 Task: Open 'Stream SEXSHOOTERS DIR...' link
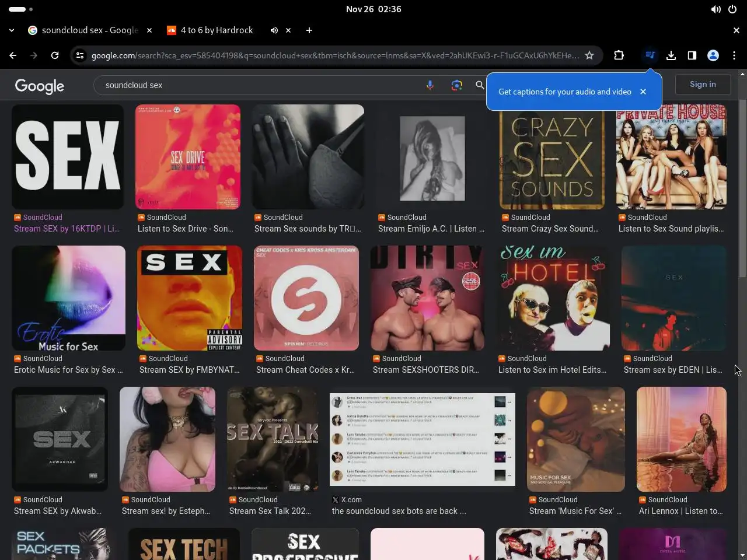pos(426,370)
